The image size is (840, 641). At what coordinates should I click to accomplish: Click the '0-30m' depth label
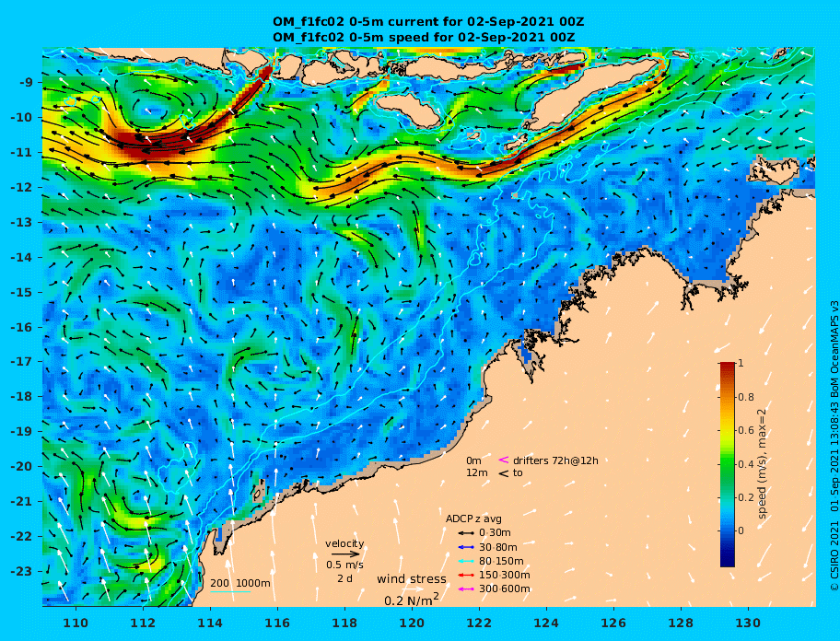point(495,533)
